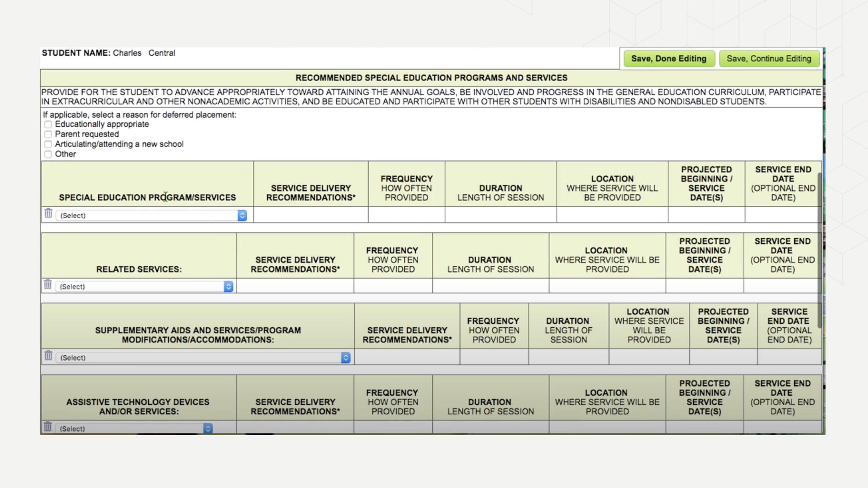Tick Articulating/attending a new school option
The image size is (868, 488).
[48, 144]
